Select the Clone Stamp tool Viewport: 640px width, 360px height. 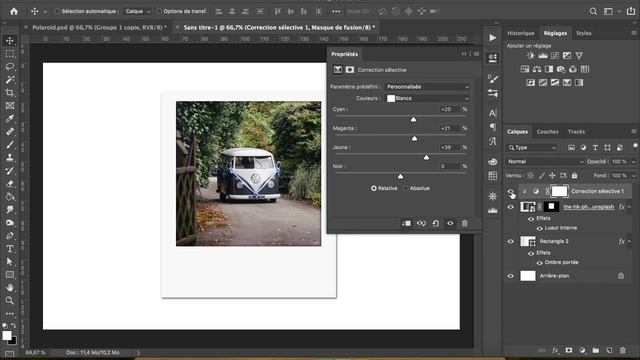point(10,158)
